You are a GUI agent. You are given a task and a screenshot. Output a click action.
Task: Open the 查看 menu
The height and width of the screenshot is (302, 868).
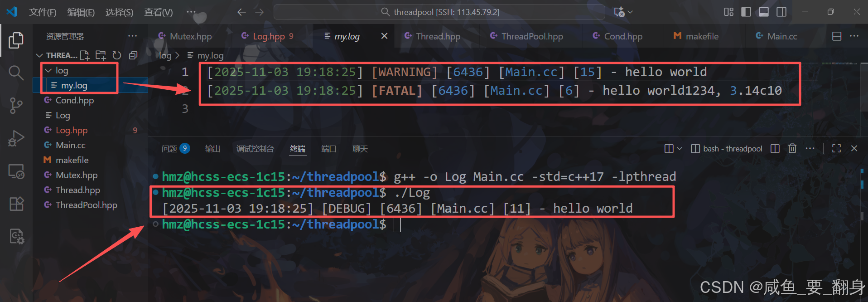coord(158,12)
